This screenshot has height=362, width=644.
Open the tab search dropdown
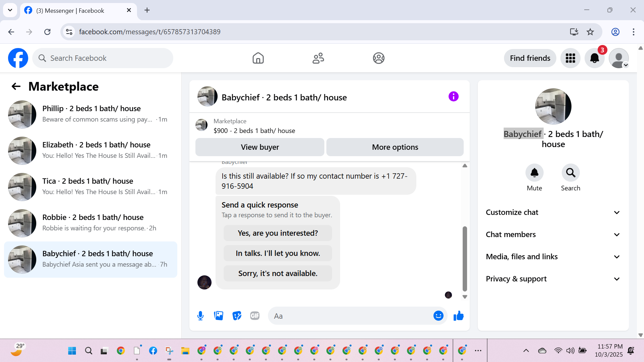(10, 10)
